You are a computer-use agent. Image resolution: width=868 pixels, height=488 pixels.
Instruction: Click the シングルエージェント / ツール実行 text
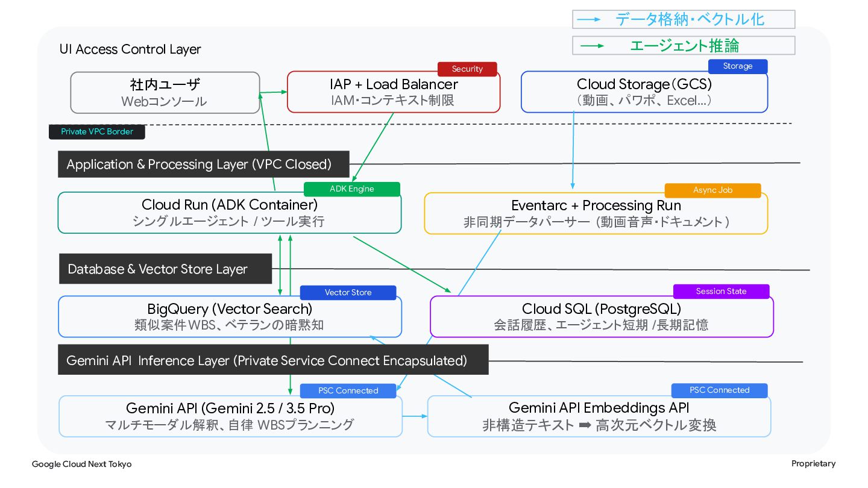(228, 222)
